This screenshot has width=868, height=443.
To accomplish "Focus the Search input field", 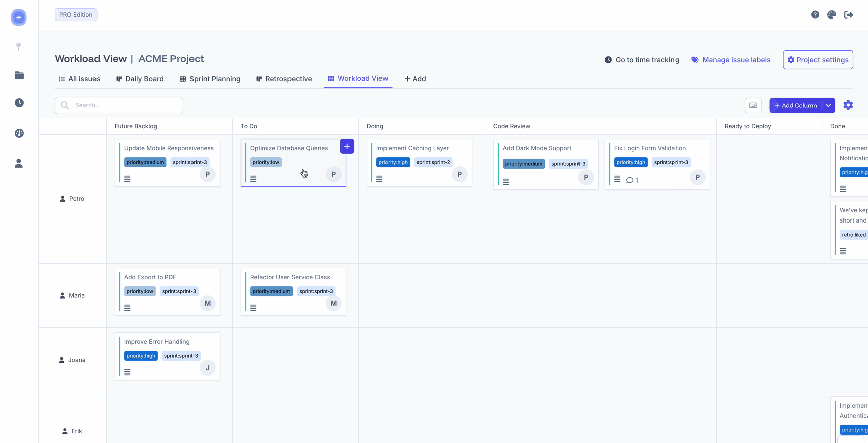I will (119, 105).
